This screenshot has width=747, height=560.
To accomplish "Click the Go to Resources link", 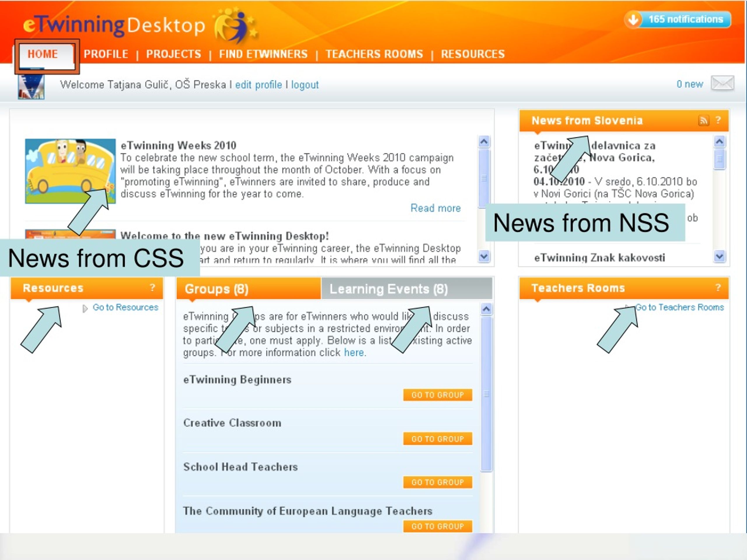I will click(x=126, y=307).
